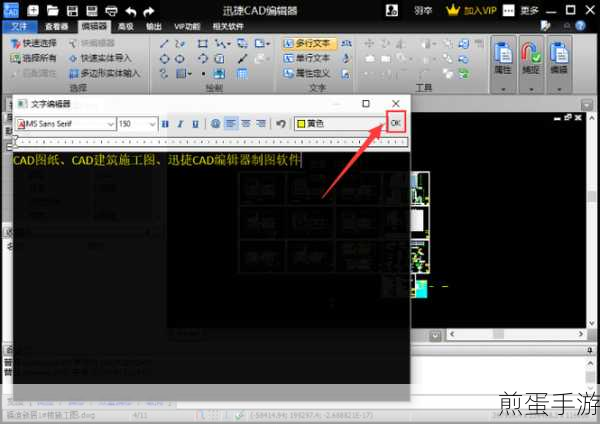Screen dimensions: 600x424
Task: Select the arc drawing tool
Action: tap(202, 59)
